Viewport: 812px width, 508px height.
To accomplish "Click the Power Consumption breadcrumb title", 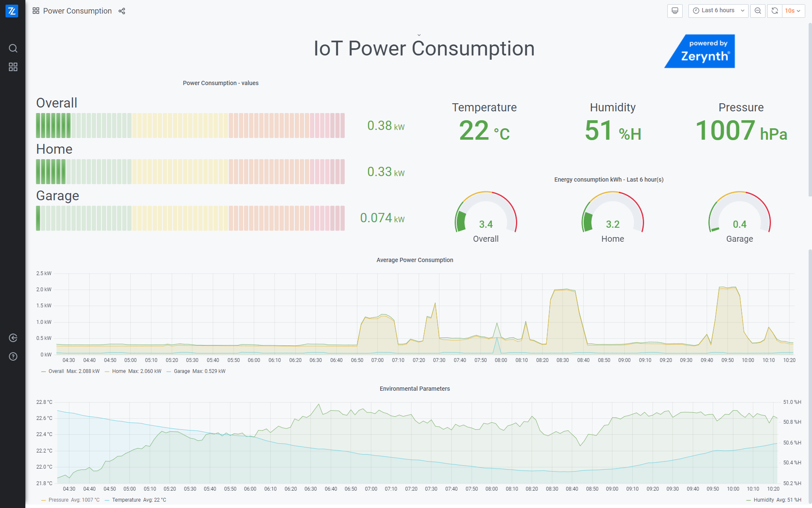I will [77, 11].
